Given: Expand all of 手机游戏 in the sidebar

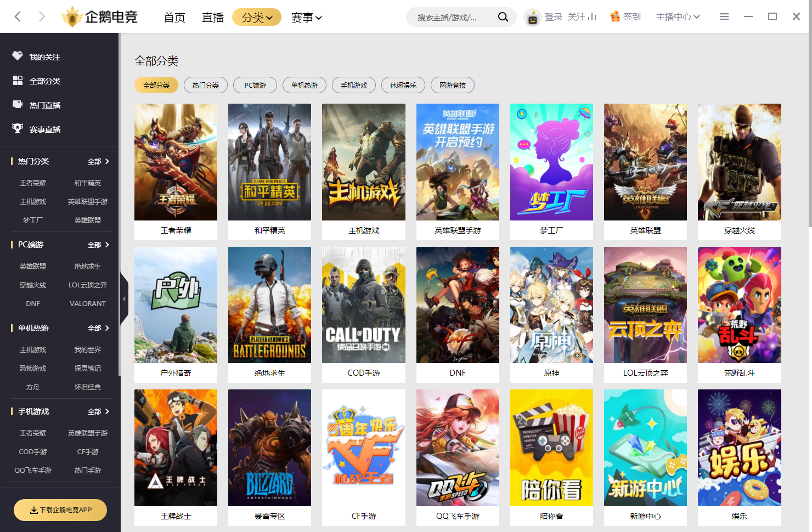Looking at the screenshot, I should tap(99, 411).
